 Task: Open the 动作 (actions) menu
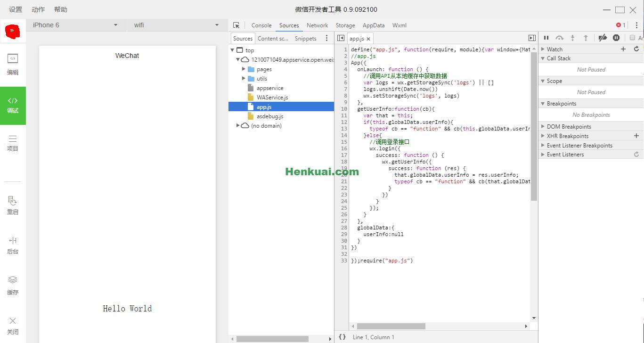point(38,9)
